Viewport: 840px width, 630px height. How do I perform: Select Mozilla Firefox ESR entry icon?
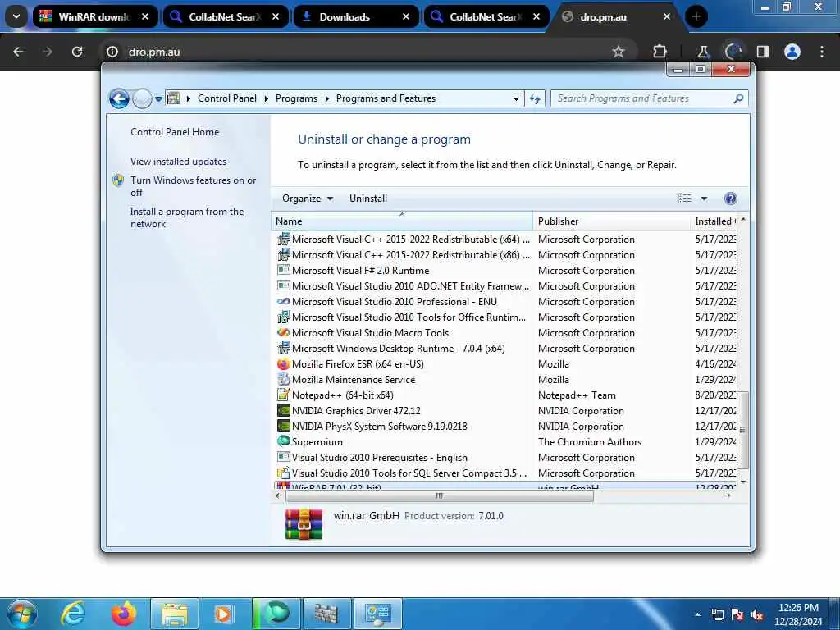[x=283, y=363]
